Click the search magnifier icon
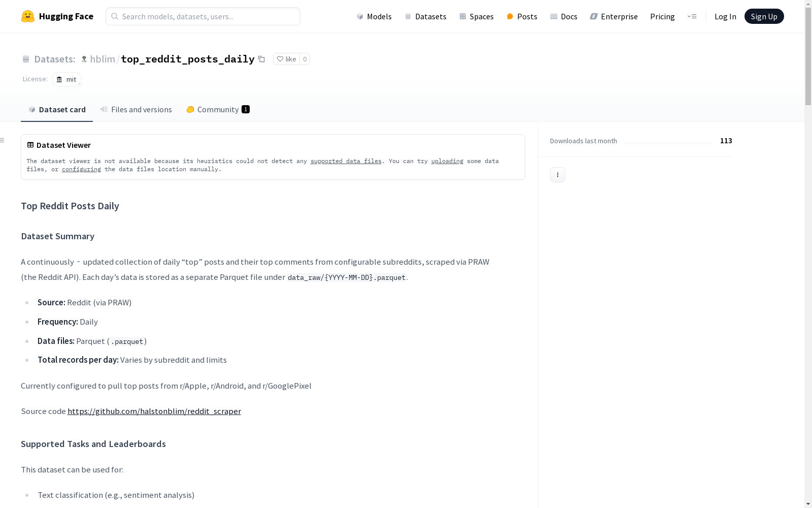This screenshot has width=812, height=508. [115, 16]
